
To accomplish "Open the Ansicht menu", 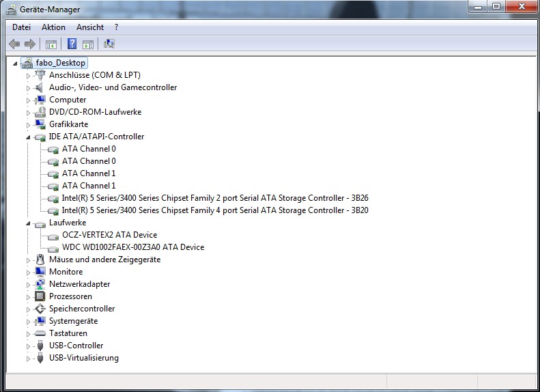I will (90, 27).
